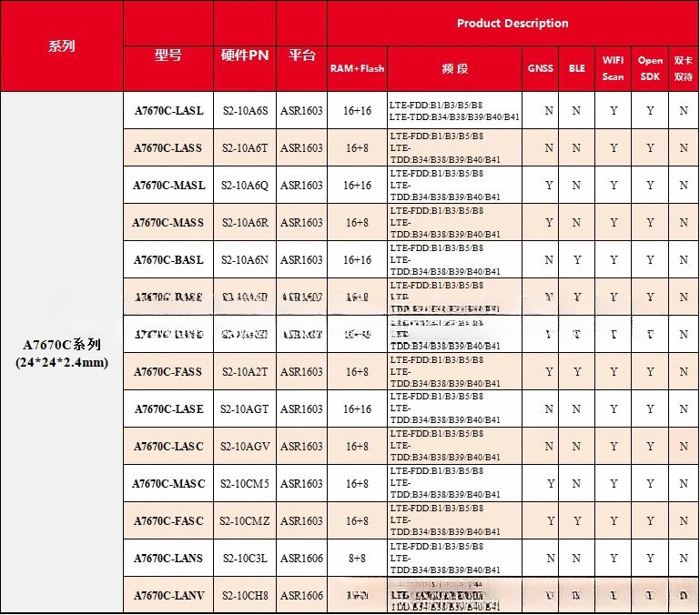The image size is (700, 615).
Task: Select 16+16 cell in A7670C-MASL row
Action: tap(357, 186)
